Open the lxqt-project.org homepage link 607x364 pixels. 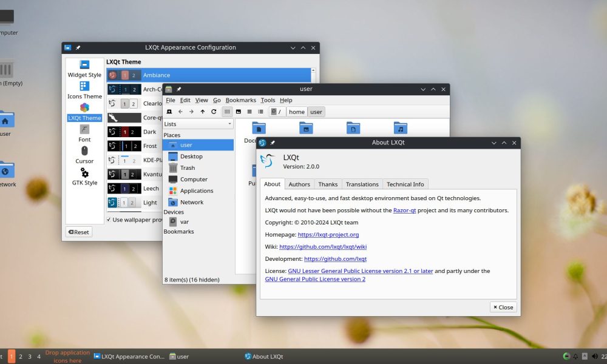[x=328, y=235]
